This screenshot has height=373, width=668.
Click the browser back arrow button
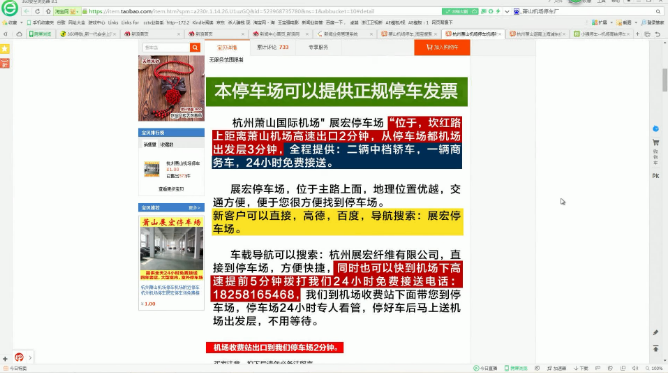click(x=27, y=11)
